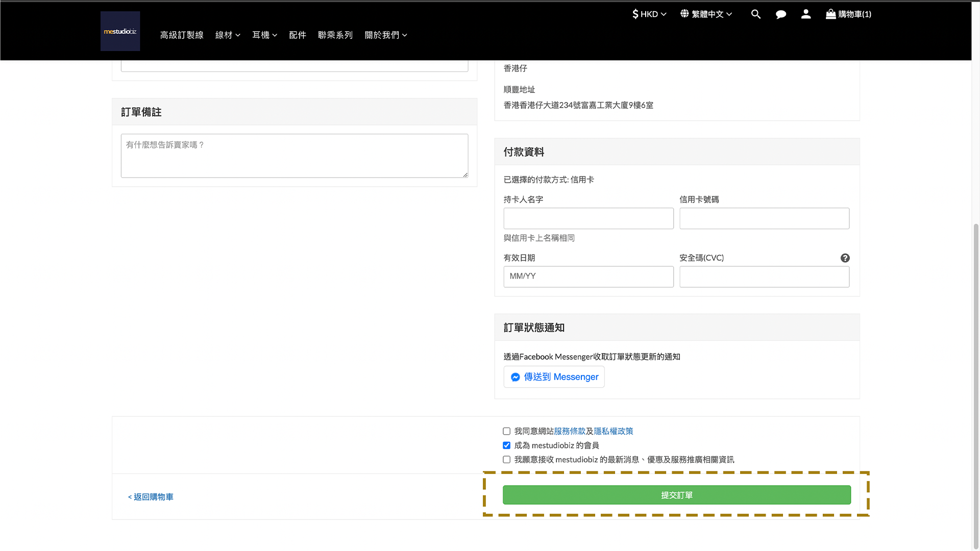Screen dimensions: 980x551
Task: Open the 高級訂製線 menu item
Action: point(182,35)
